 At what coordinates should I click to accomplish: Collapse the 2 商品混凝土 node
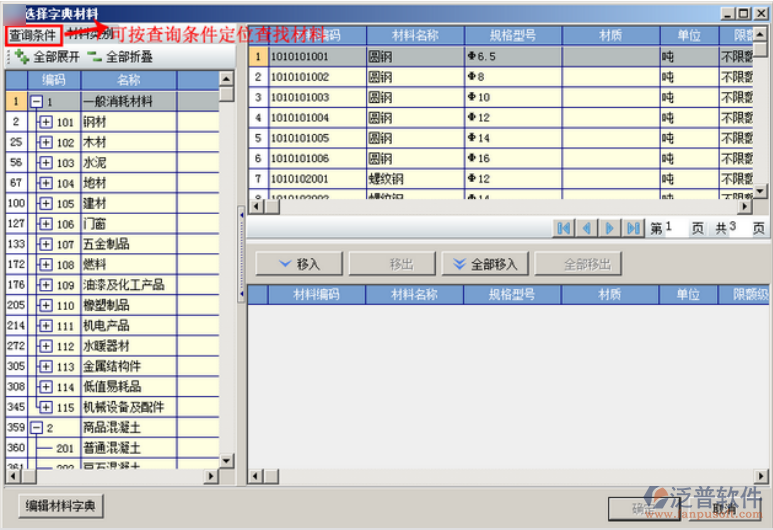point(36,428)
